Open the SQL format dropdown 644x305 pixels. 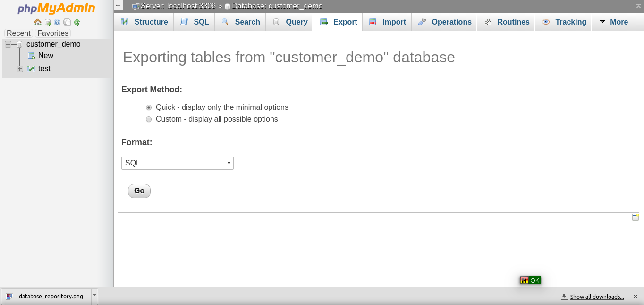click(x=178, y=163)
